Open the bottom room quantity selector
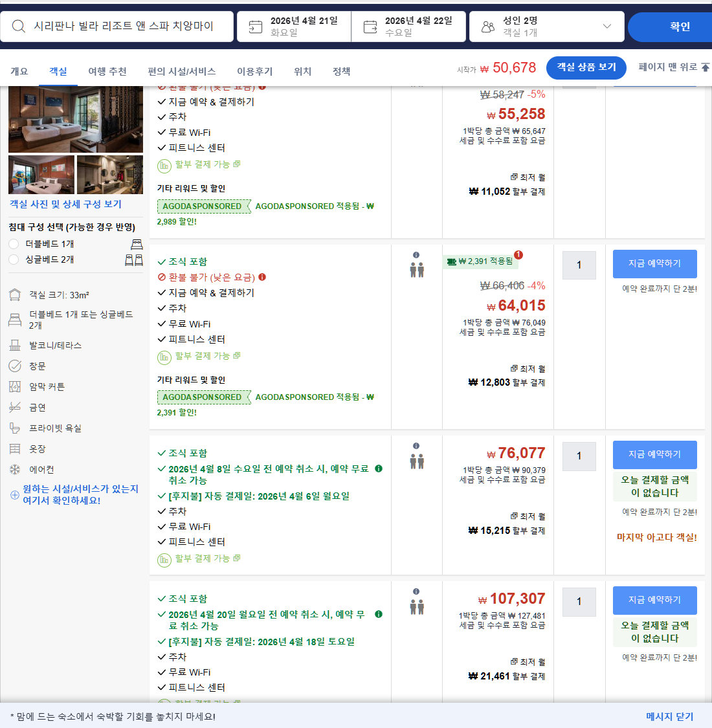 579,602
